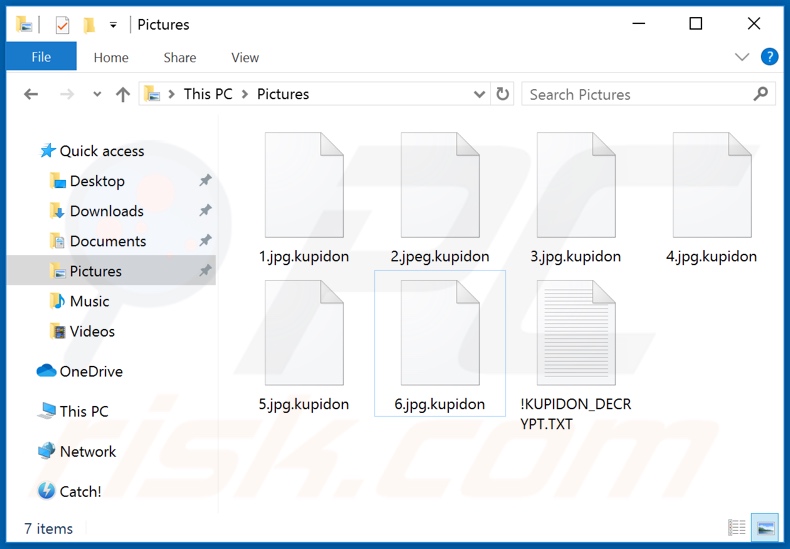Open the Share ribbon tab

click(x=180, y=57)
